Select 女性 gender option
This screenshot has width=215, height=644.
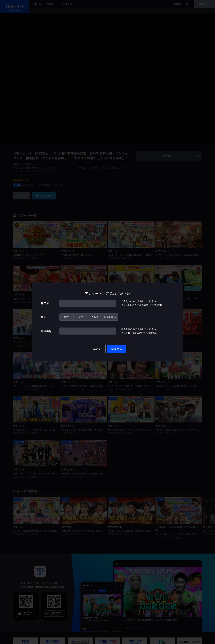[80, 317]
